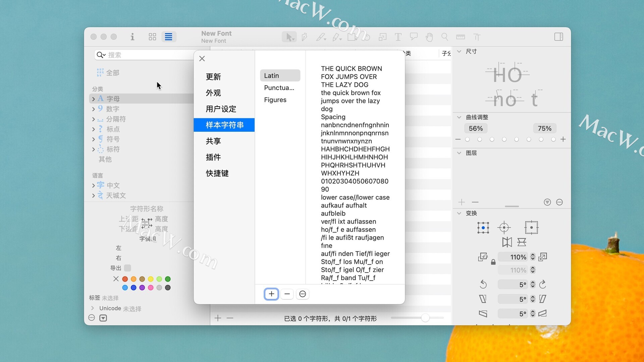
Task: Click the search field
Action: pyautogui.click(x=144, y=55)
